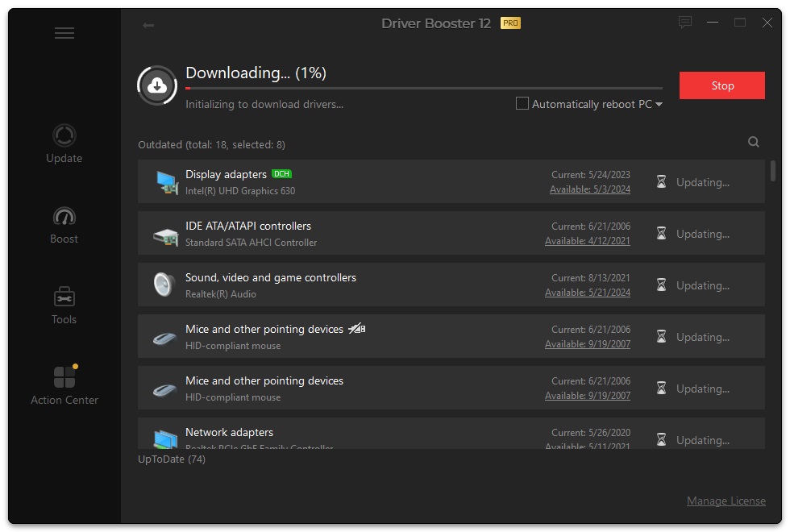
Task: Expand the Automatically reboot PC dropdown arrow
Action: (659, 104)
